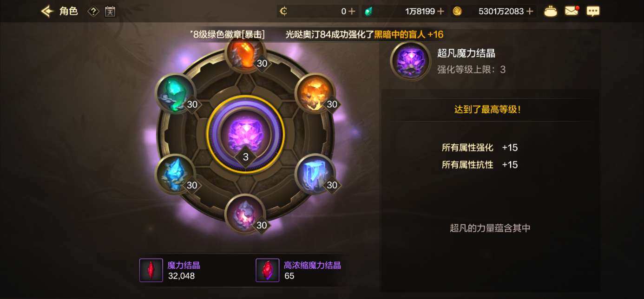Image resolution: width=644 pixels, height=299 pixels.
Task: Select the orange fire crystal at top
Action: point(245,53)
